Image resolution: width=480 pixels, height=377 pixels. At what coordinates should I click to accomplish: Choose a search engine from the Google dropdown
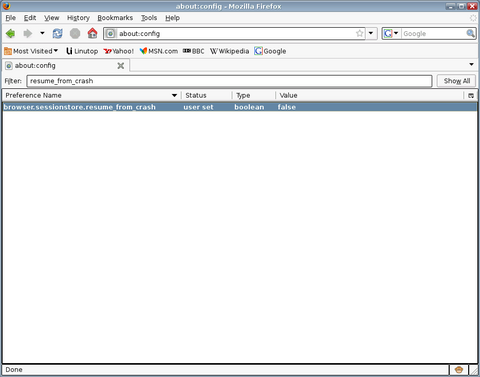click(x=391, y=33)
